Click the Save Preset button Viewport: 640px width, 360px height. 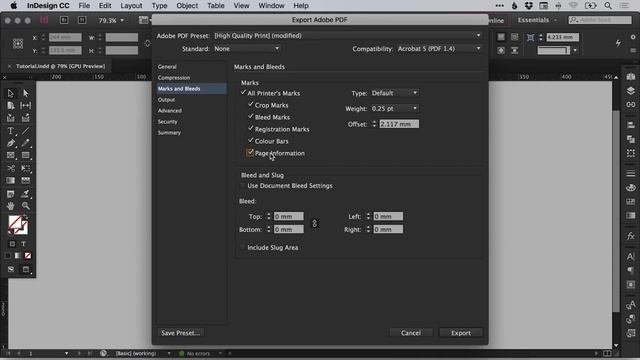pos(180,333)
